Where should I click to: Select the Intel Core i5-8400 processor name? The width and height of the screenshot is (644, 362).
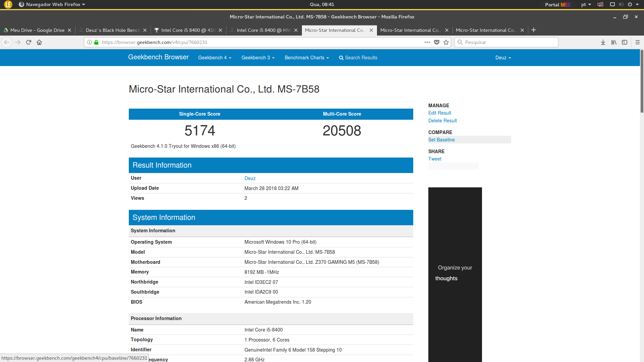(x=263, y=330)
